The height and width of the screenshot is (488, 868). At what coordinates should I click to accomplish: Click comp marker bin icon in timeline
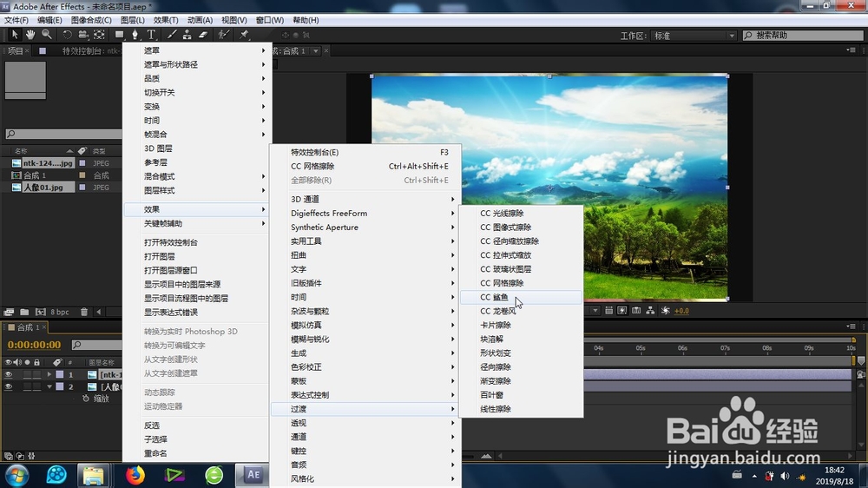[861, 361]
